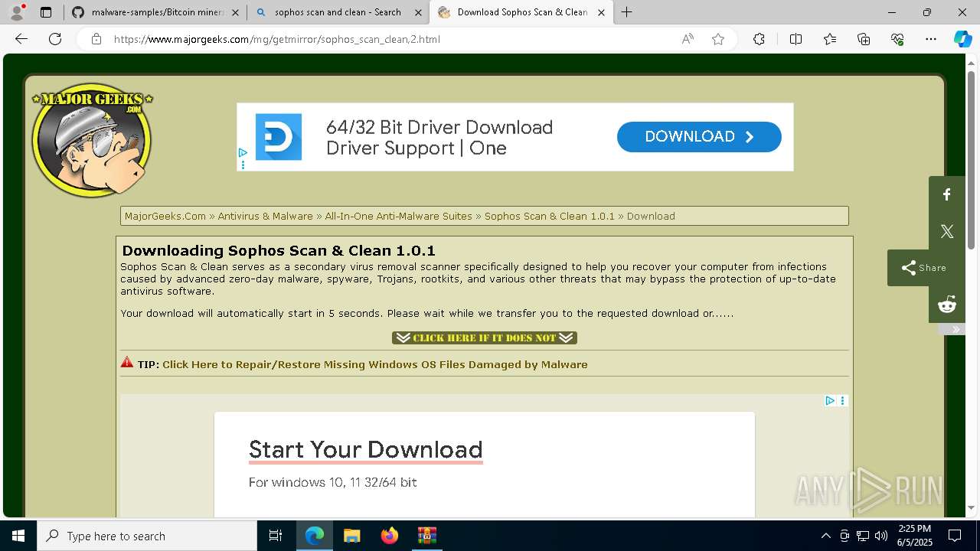Screen dimensions: 980x551
Task: Click the Share button in side panel
Action: point(926,268)
